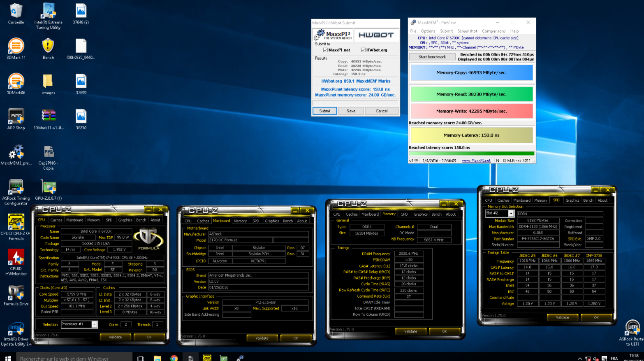
Task: Open ASRock Restart to UEFI icon
Action: pyautogui.click(x=632, y=333)
